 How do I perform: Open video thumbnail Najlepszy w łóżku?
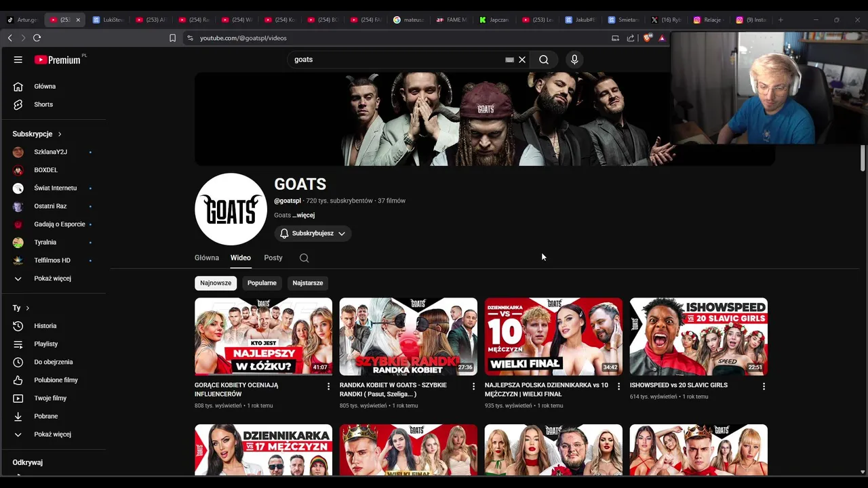coord(263,336)
